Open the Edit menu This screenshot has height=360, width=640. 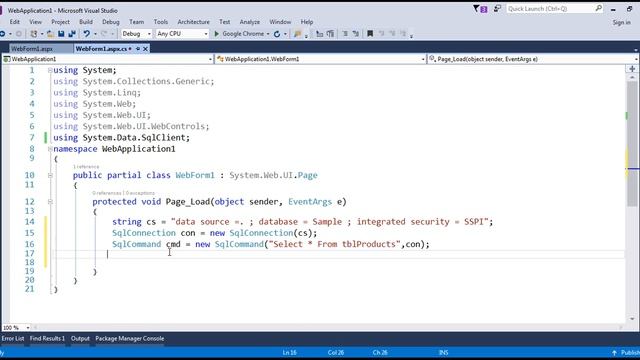coord(15,22)
